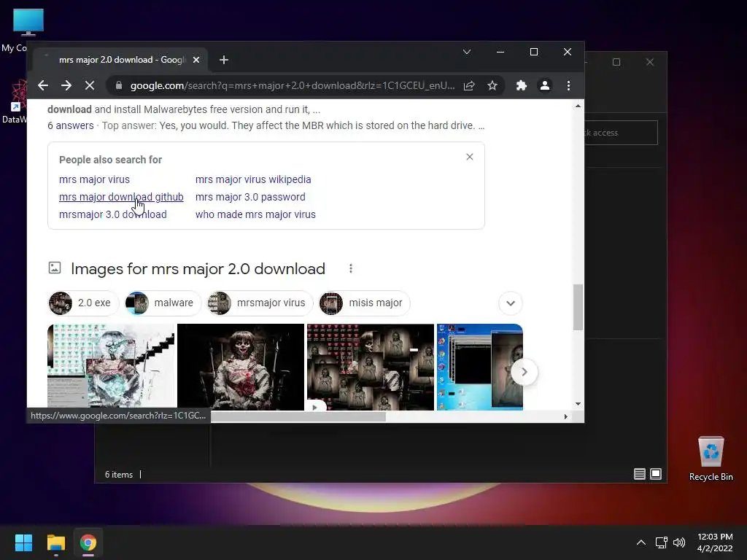The image size is (747, 560).
Task: Open the Chrome profile avatar
Action: 545,86
